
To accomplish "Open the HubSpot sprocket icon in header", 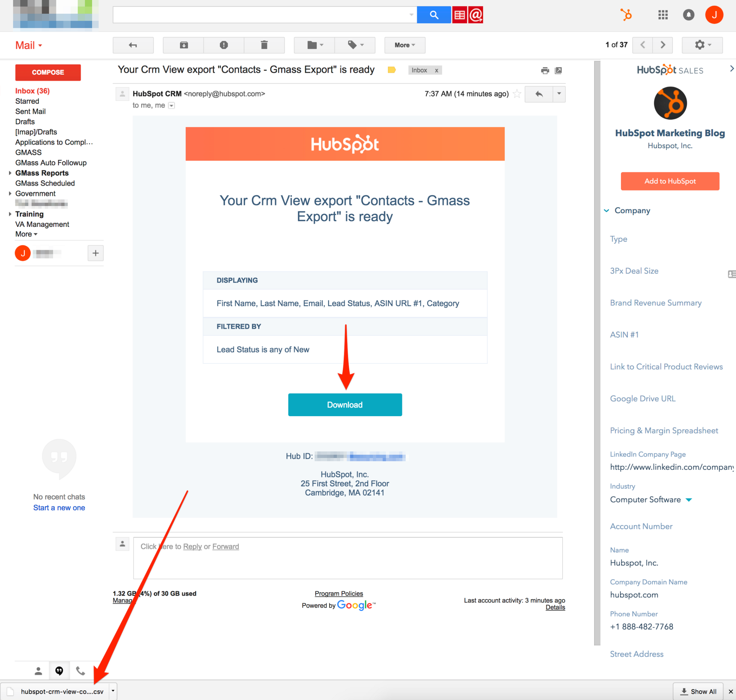I will (626, 15).
